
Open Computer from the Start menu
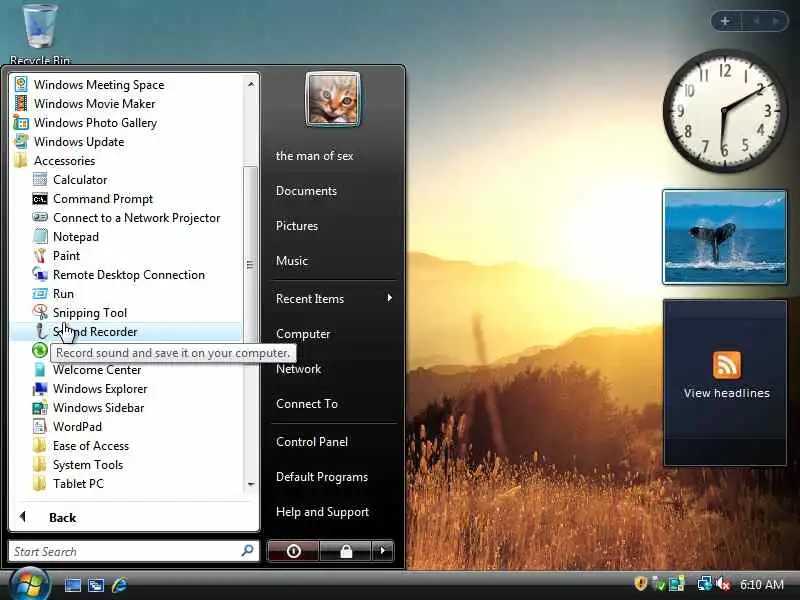303,334
